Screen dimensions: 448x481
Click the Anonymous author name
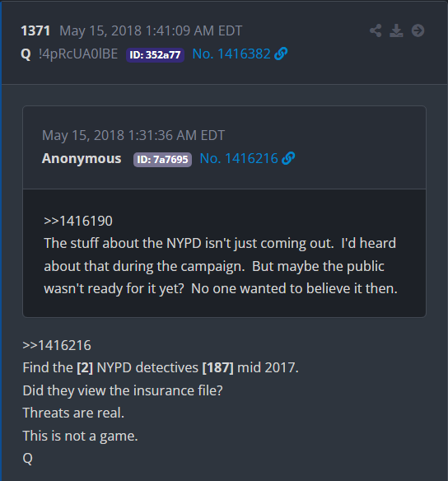82,159
